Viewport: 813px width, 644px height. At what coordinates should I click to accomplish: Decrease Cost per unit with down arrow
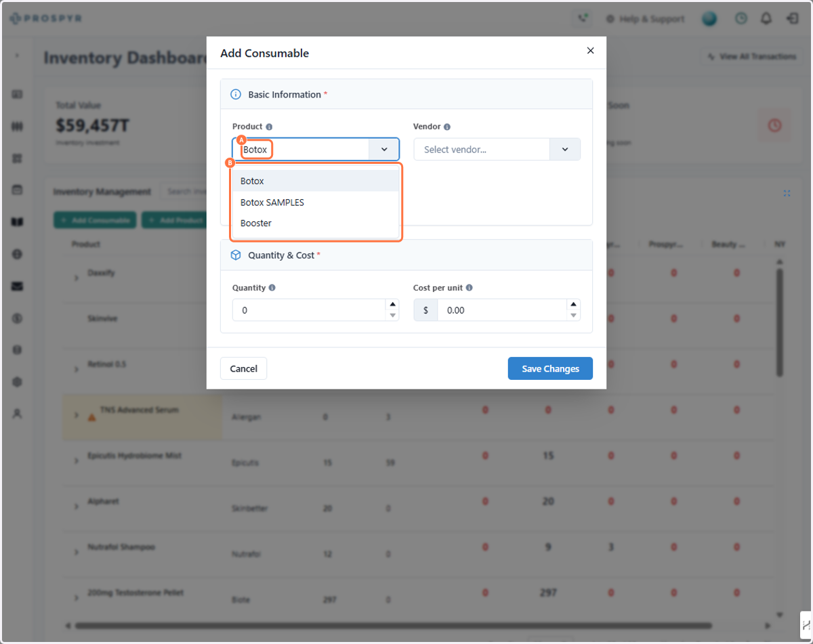coord(573,316)
